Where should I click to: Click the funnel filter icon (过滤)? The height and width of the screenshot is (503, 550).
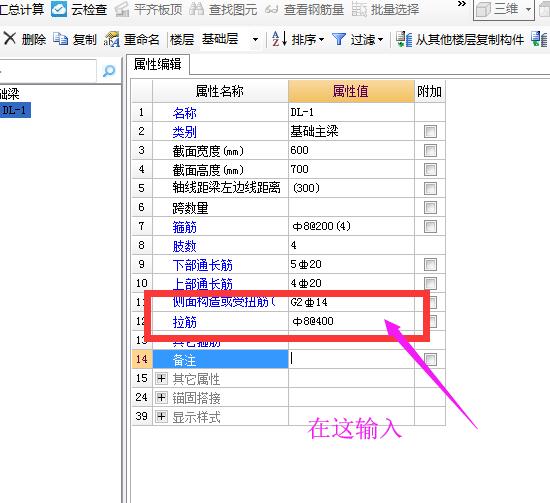[339, 39]
